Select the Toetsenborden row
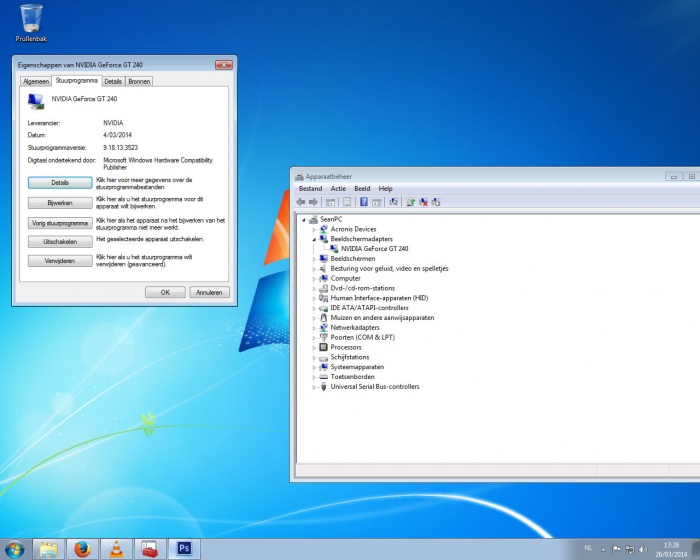 pyautogui.click(x=352, y=376)
